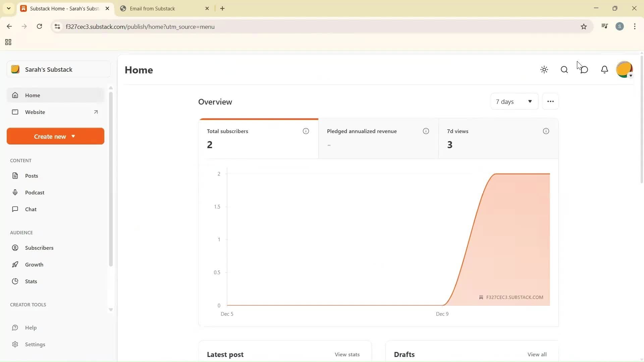The height and width of the screenshot is (362, 644).
Task: Click info icon beside Total subscribers
Action: point(306,131)
